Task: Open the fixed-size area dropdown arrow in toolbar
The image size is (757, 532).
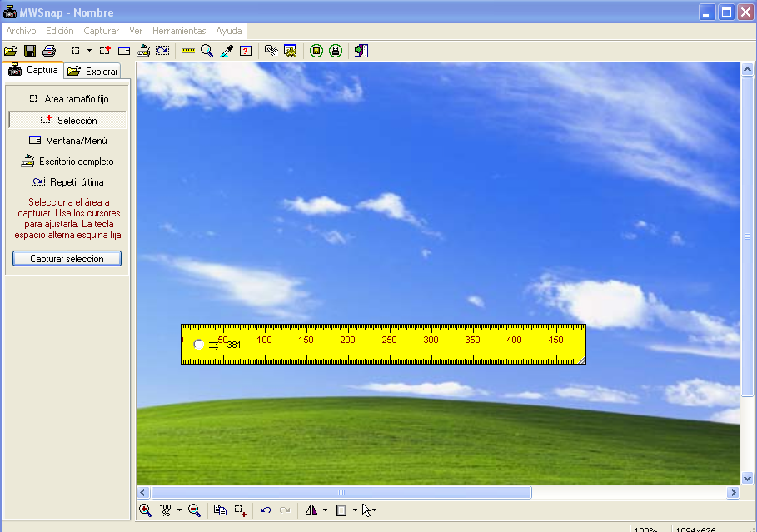Action: (x=89, y=51)
